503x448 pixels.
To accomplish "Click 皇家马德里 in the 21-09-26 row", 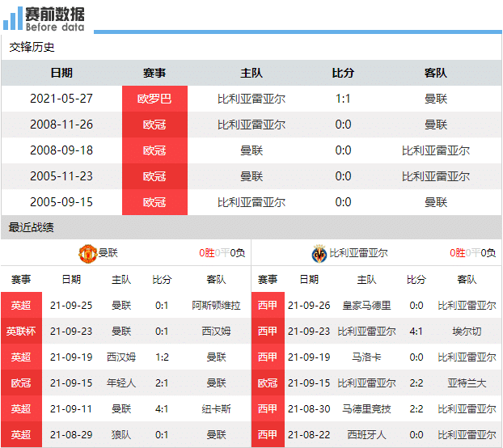I will coord(366,306).
